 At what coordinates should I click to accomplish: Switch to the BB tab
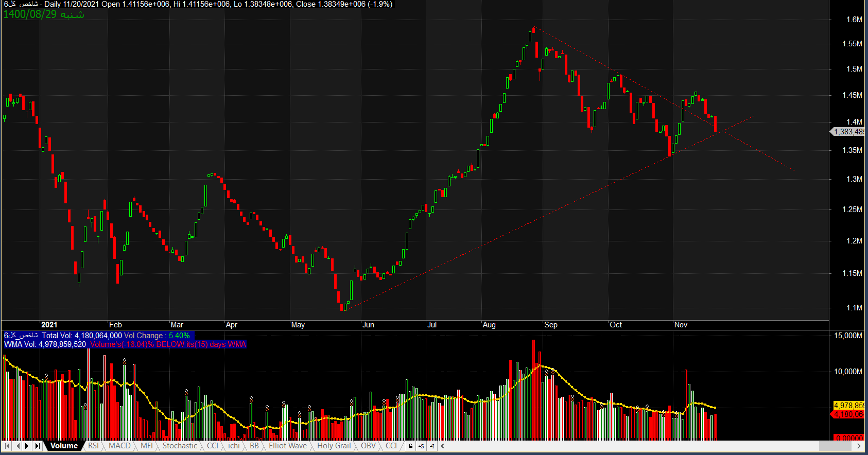pyautogui.click(x=254, y=446)
